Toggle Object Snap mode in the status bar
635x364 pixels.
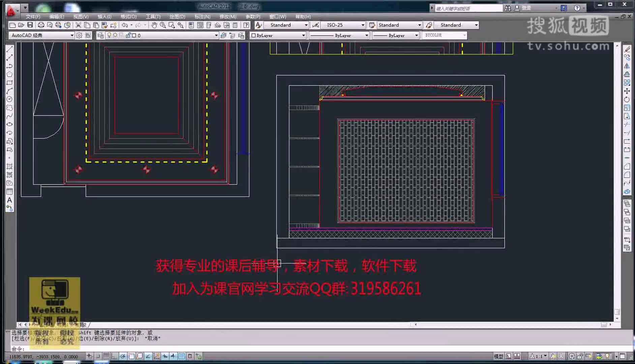pyautogui.click(x=131, y=356)
